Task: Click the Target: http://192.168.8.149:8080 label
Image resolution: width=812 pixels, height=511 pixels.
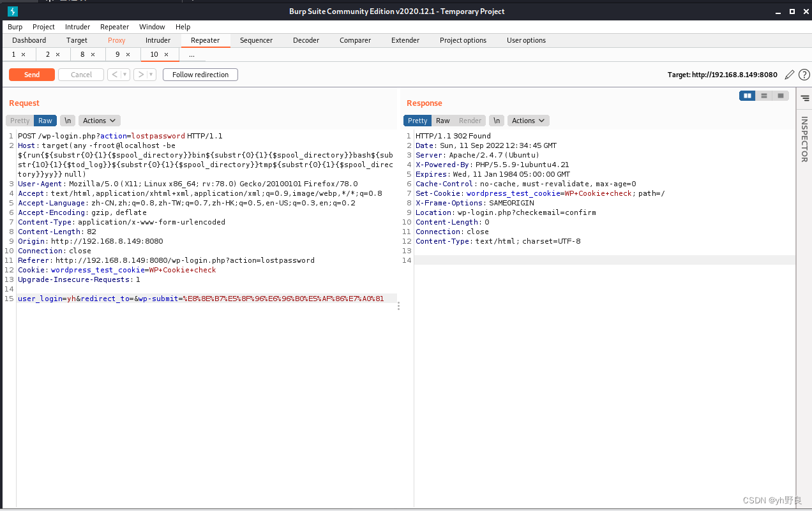Action: point(723,75)
